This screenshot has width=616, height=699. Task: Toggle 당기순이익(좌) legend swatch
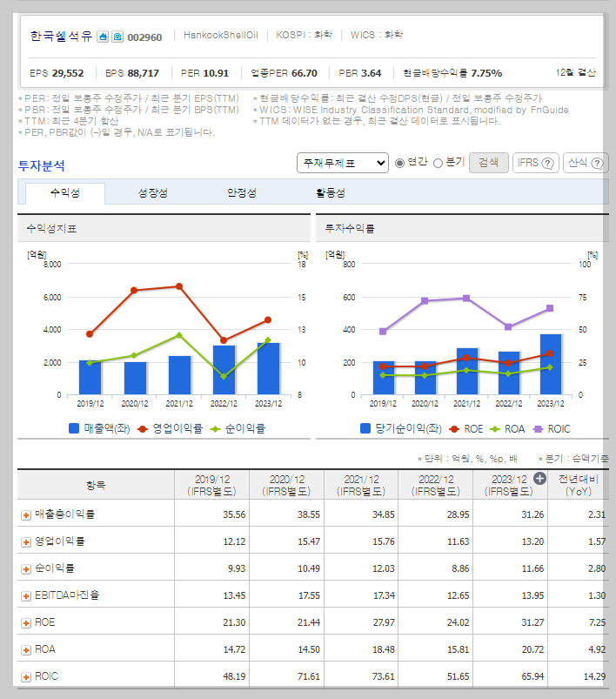[365, 428]
